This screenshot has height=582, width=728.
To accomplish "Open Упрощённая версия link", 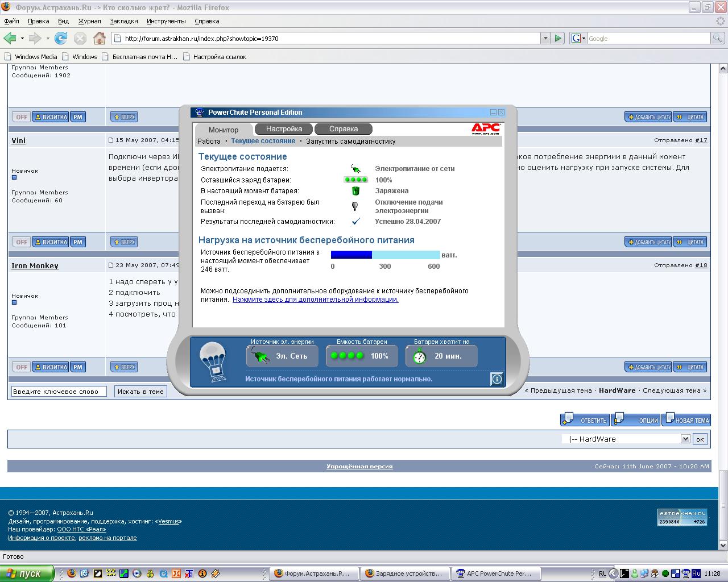I will click(x=359, y=466).
